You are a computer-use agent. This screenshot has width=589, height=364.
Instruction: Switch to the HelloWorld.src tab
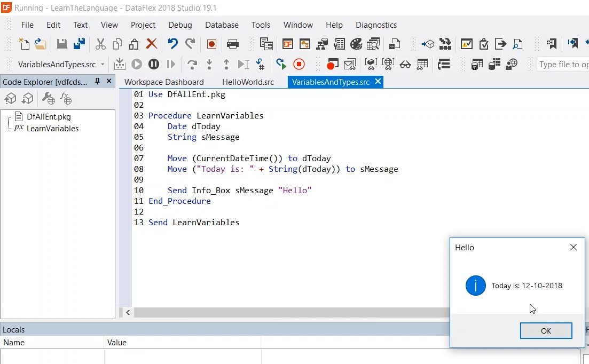pyautogui.click(x=248, y=82)
